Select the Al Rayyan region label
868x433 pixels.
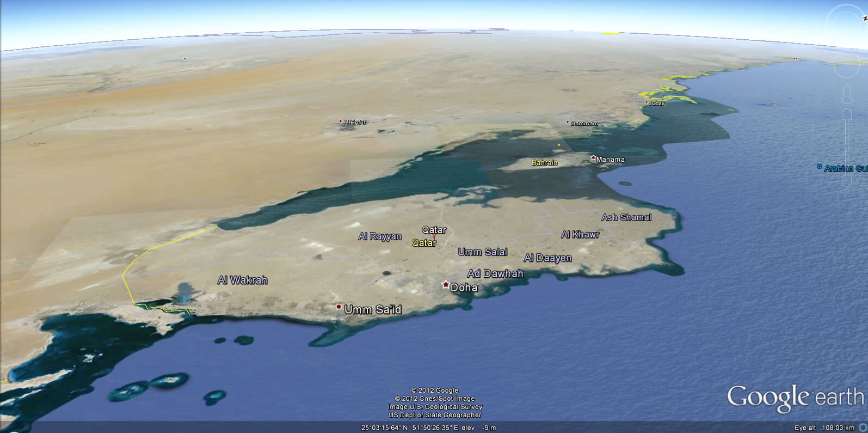point(380,236)
